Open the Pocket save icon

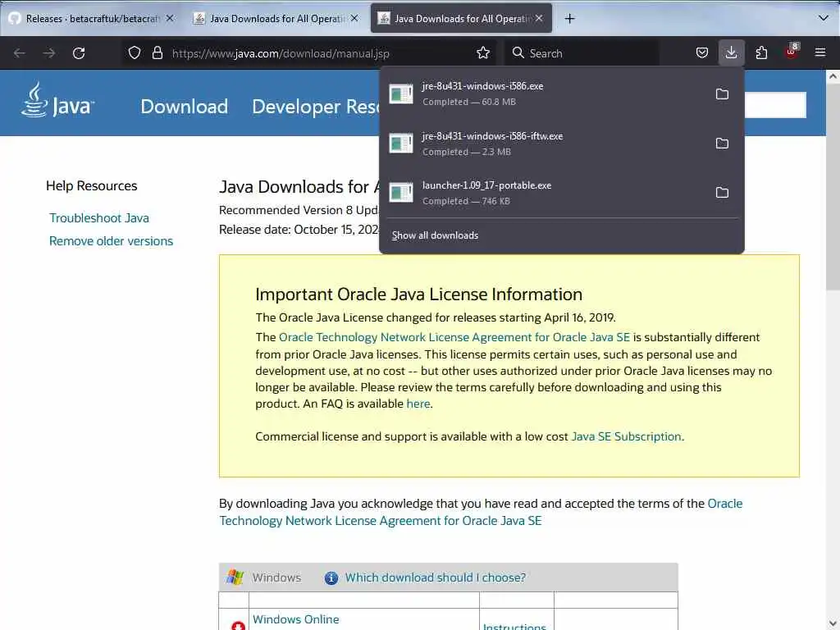(702, 53)
